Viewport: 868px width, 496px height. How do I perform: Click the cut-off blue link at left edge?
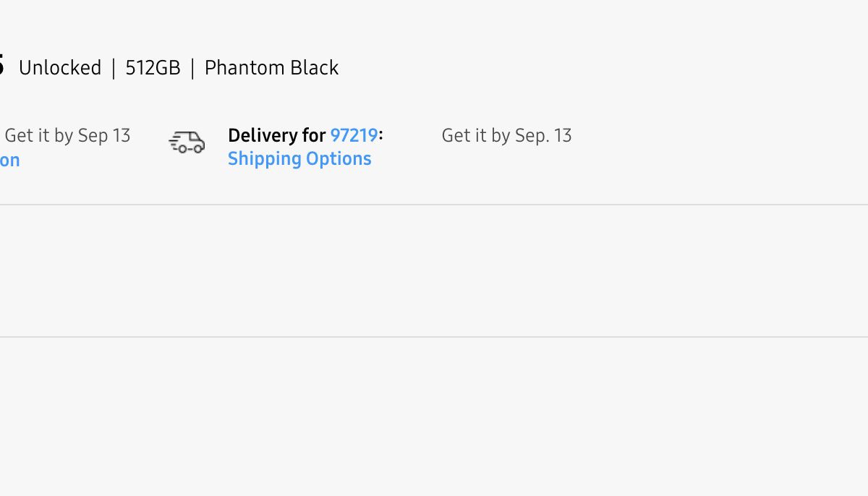9,160
